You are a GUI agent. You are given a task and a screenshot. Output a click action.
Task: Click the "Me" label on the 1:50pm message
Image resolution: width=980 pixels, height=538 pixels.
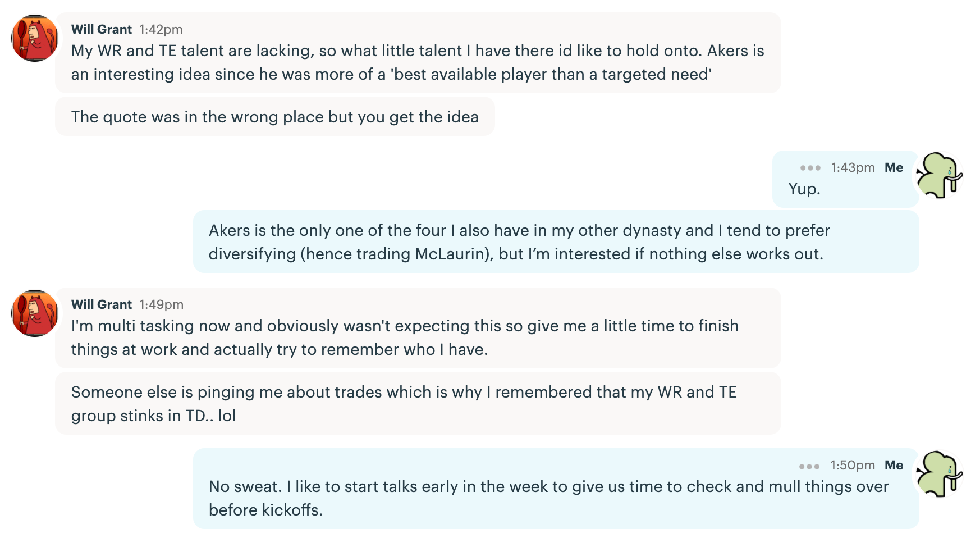click(x=894, y=465)
